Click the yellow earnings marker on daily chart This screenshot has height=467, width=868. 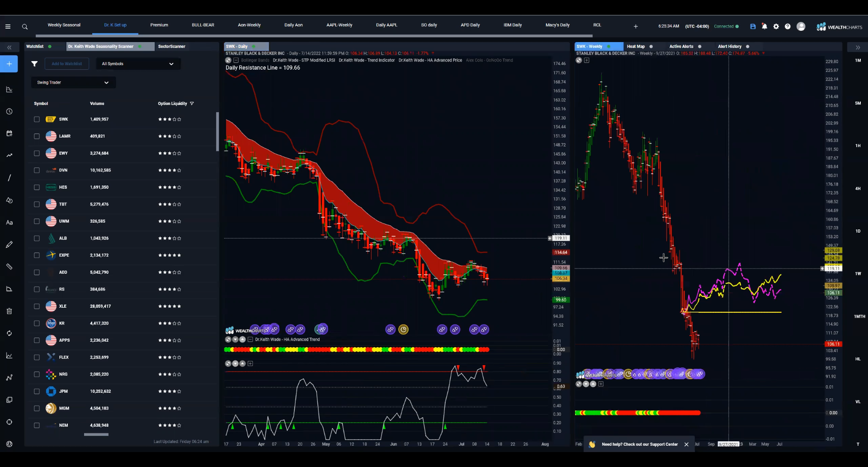coord(403,329)
